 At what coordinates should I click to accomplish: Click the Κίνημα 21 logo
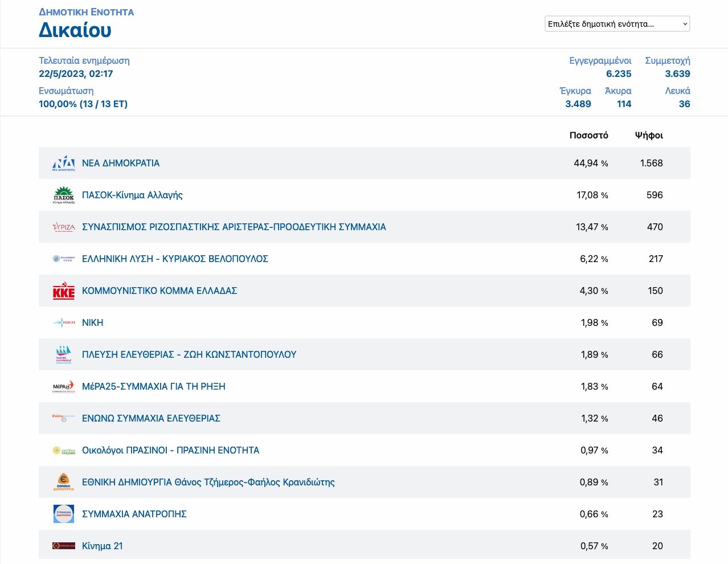tap(64, 546)
